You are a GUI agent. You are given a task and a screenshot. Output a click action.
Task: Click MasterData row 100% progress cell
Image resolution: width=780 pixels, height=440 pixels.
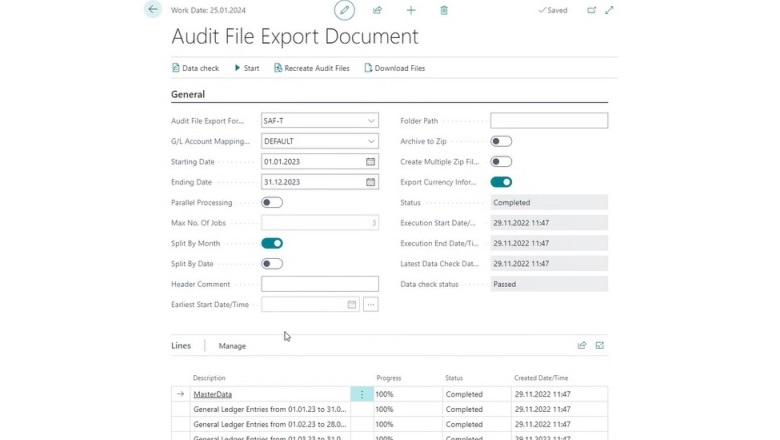click(x=407, y=394)
